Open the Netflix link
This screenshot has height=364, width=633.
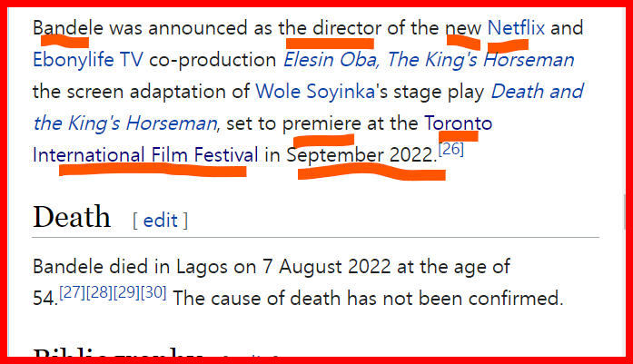pos(516,27)
